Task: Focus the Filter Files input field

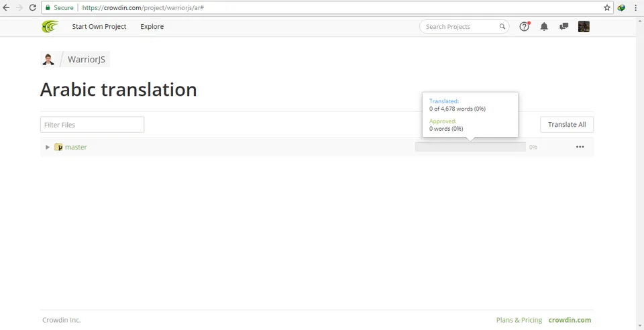Action: (x=92, y=125)
